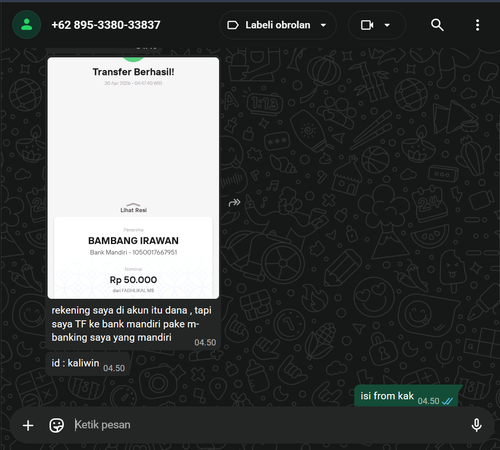Image resolution: width=500 pixels, height=450 pixels.
Task: Select the sent message 'isi from kak'
Action: pyautogui.click(x=406, y=396)
